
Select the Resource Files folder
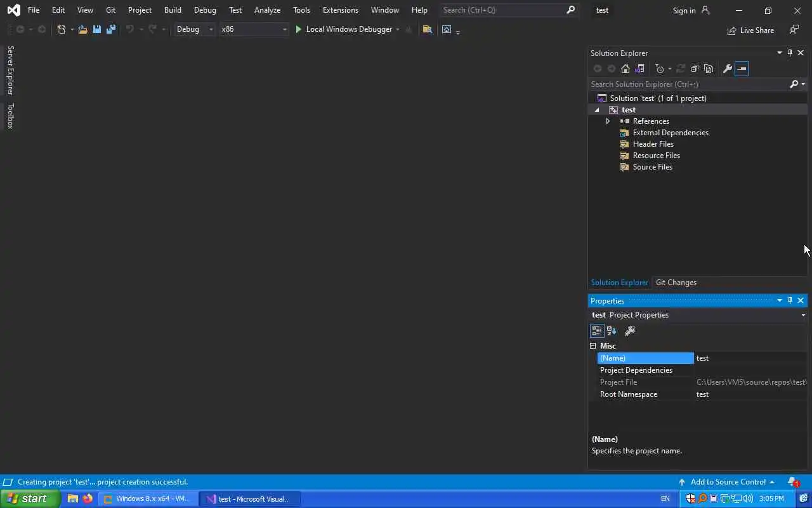[656, 156]
